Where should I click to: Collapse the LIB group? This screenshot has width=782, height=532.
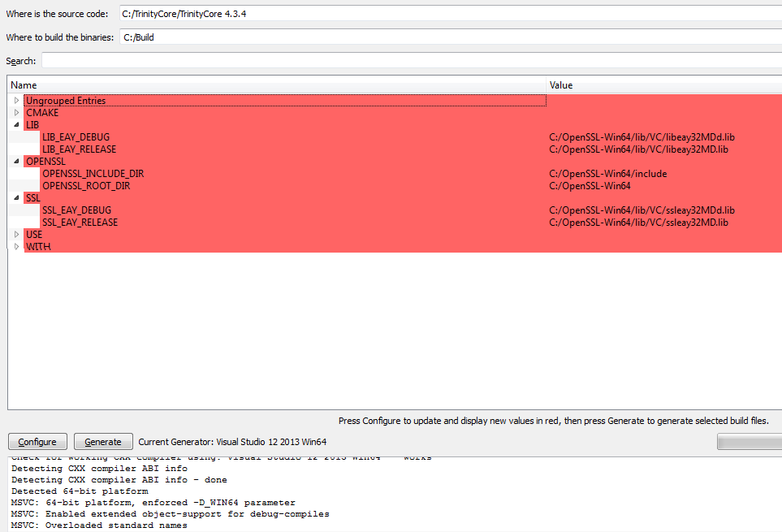tap(16, 125)
